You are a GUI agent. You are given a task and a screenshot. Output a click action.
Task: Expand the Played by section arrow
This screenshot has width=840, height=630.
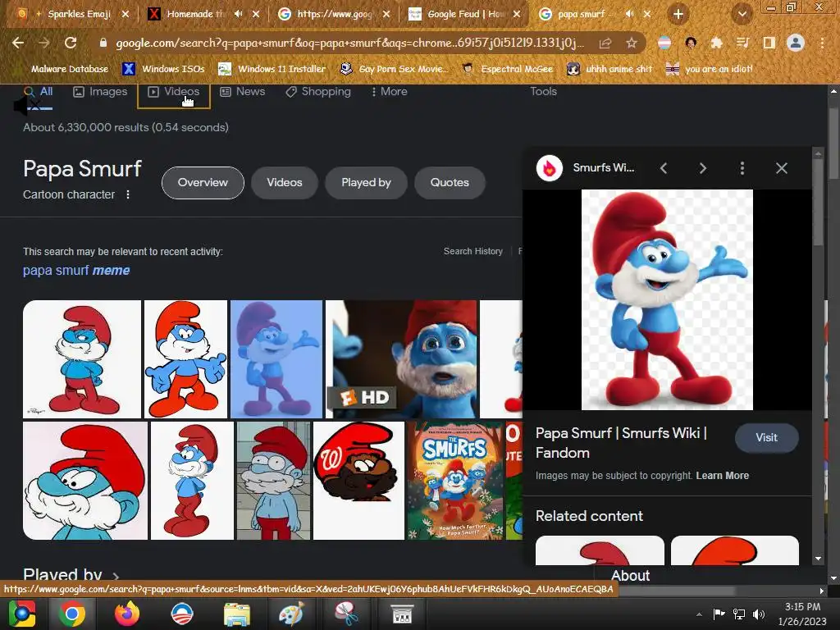pyautogui.click(x=116, y=577)
